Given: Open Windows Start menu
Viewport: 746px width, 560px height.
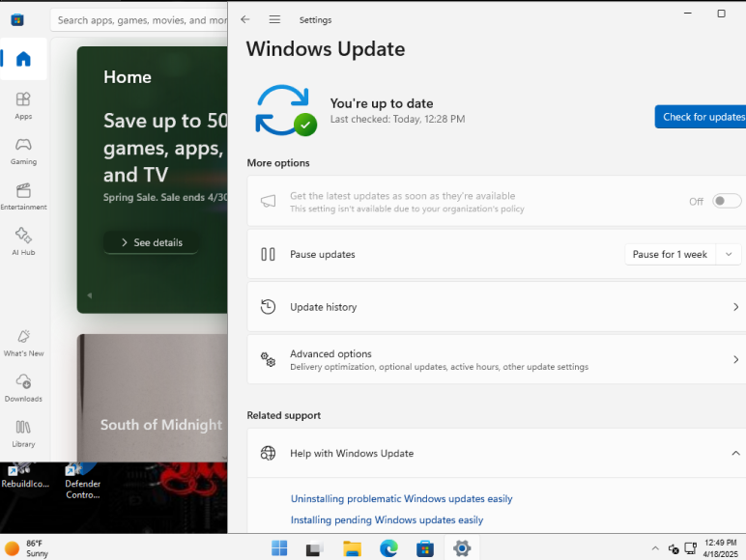Looking at the screenshot, I should coord(279,548).
